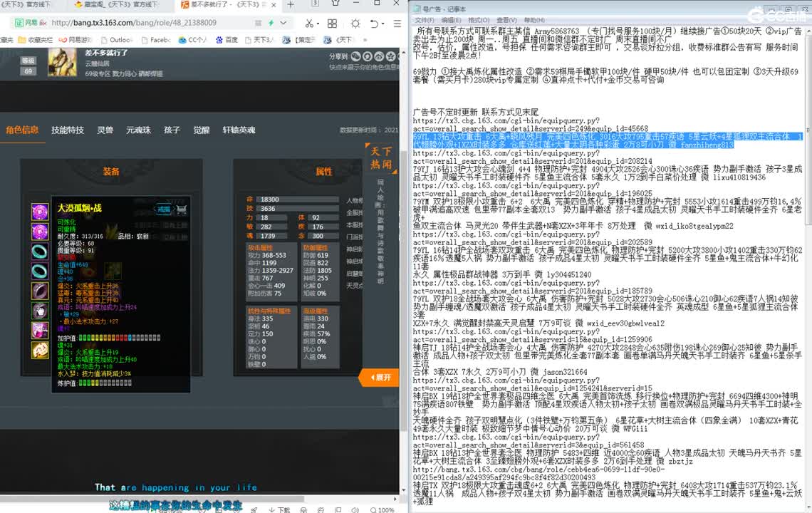Select the teal jade ring equipment icon
The image size is (812, 513).
coord(39,252)
